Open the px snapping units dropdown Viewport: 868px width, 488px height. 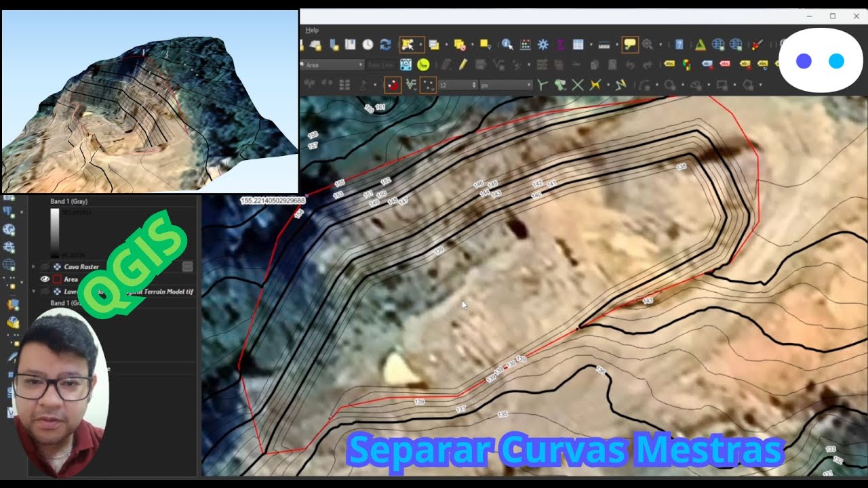(506, 85)
